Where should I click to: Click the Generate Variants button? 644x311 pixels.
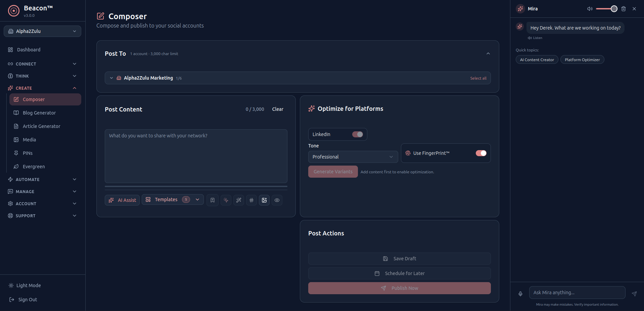[x=333, y=172]
